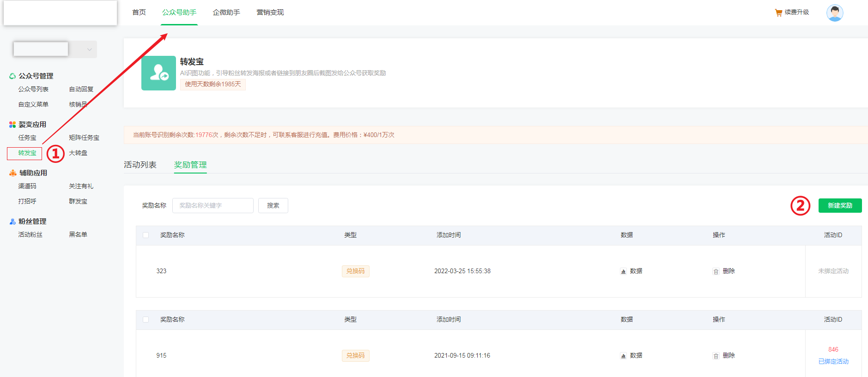Click the 公众号管理 section icon
Viewport: 868px width, 377px height.
point(12,76)
